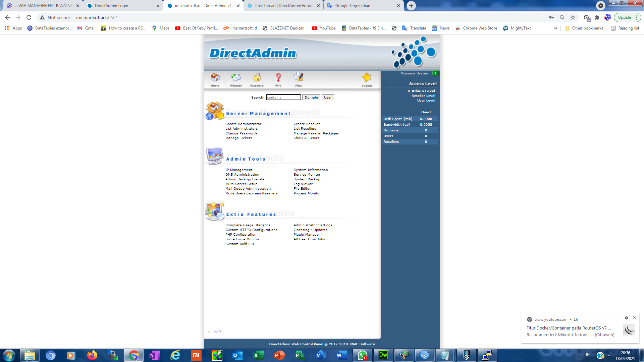Open PHP Configuration link
The width and height of the screenshot is (644, 362).
[x=241, y=235]
